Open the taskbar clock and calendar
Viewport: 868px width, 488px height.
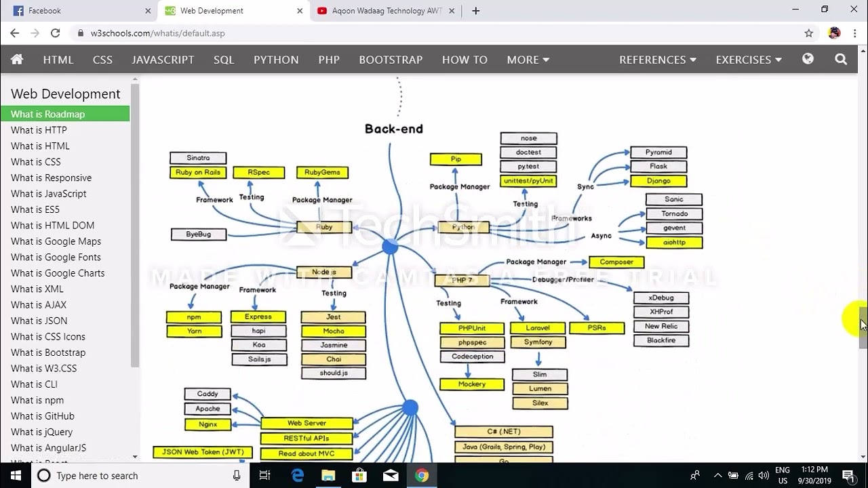point(814,475)
